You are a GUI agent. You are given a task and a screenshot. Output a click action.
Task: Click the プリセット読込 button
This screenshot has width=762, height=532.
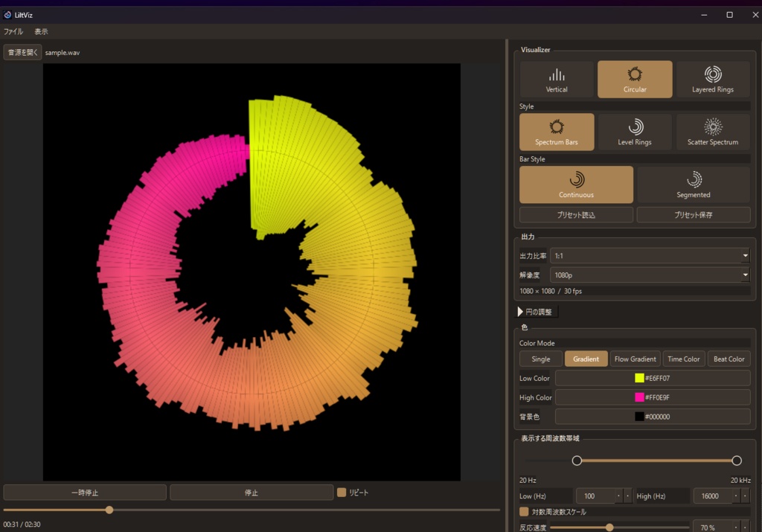coord(577,215)
